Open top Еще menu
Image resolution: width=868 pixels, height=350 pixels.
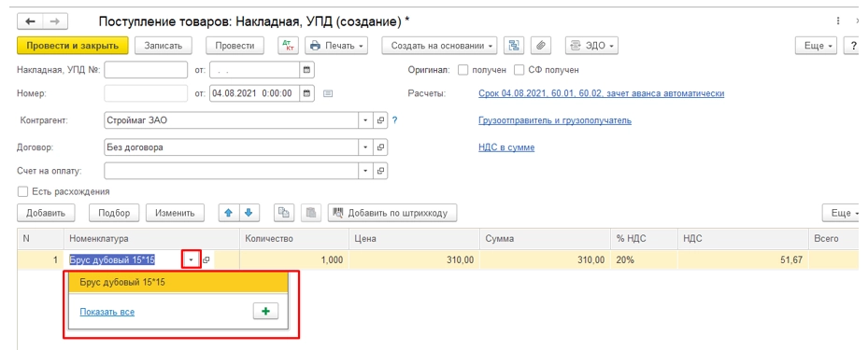816,46
